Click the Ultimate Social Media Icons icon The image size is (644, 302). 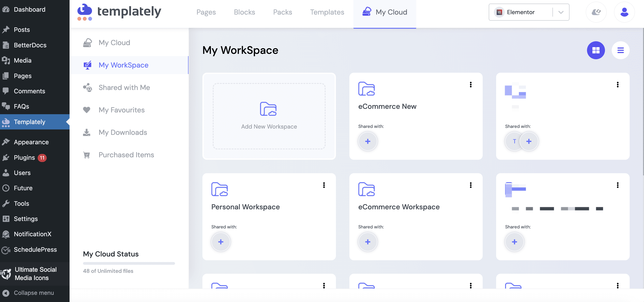6,274
